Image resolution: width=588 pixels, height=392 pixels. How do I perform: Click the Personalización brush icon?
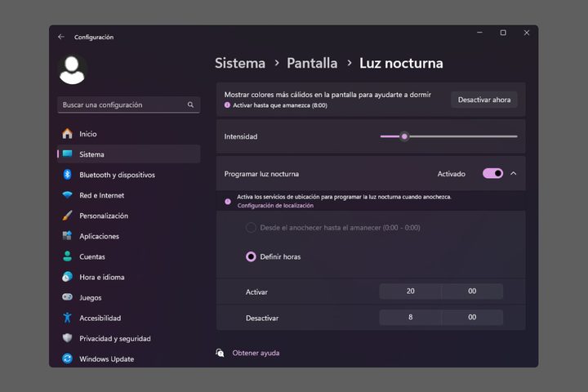68,216
